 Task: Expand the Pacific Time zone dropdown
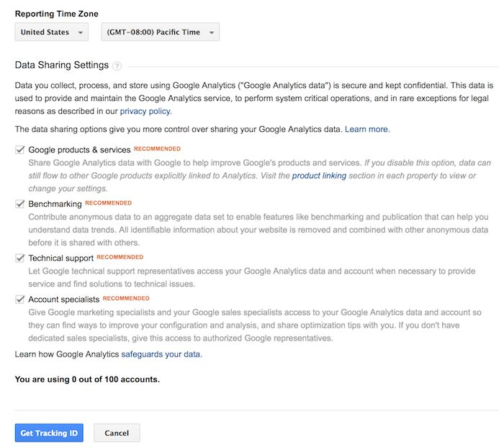(160, 32)
